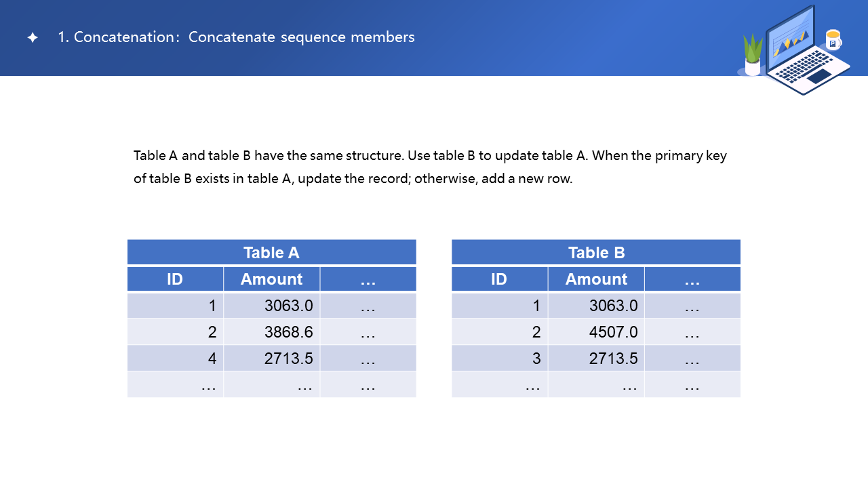
Task: Select the 3868.6 amount cell in Table A
Action: point(271,332)
